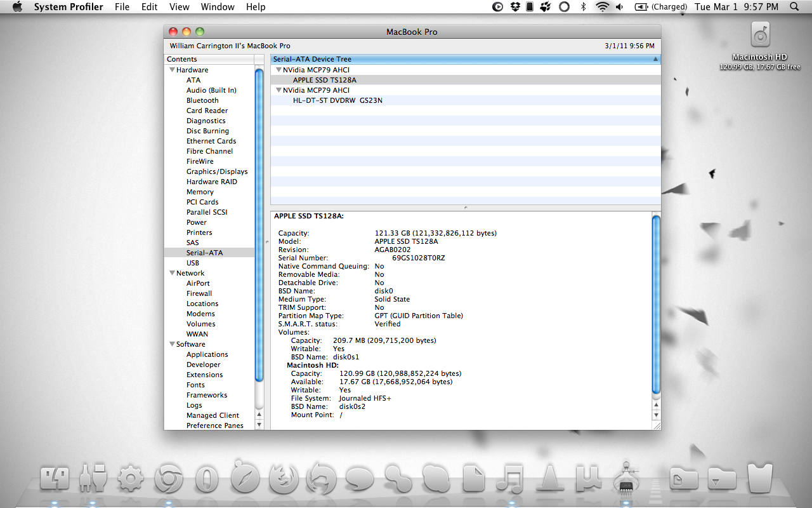Collapse the Software section triangle

(172, 344)
